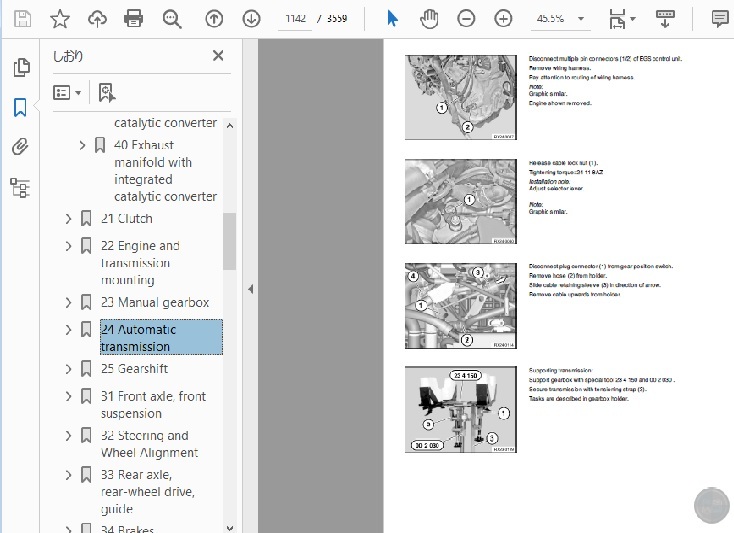Click the EGS connectors engine diagram
The width and height of the screenshot is (734, 533).
tap(461, 97)
